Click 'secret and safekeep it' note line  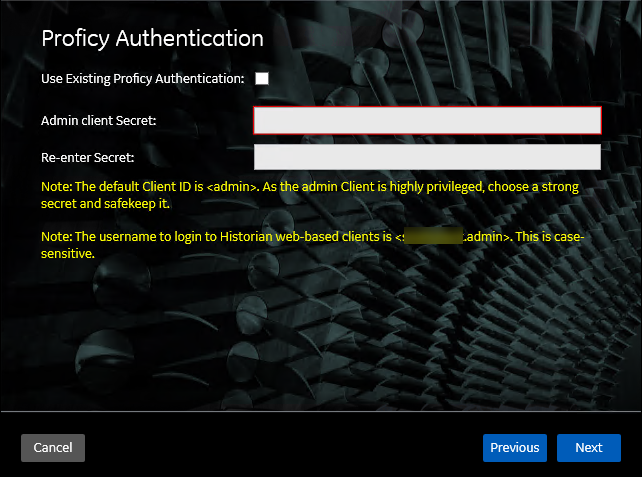105,203
